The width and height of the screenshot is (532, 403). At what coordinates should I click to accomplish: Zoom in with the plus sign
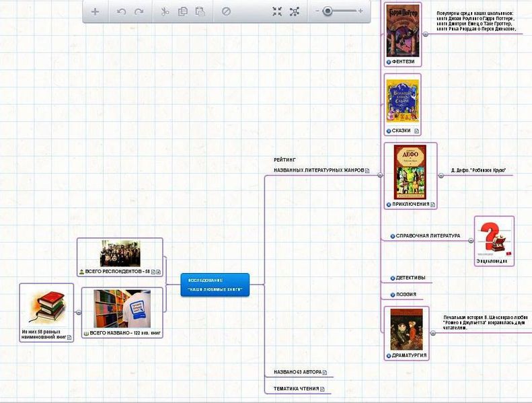point(360,11)
